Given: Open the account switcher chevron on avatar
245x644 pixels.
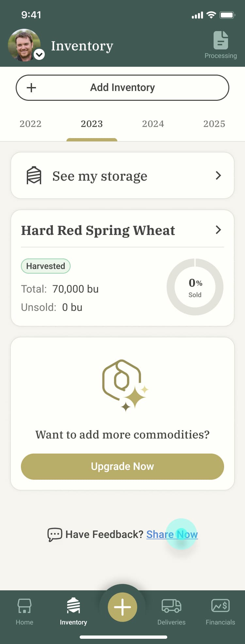Looking at the screenshot, I should [x=39, y=54].
